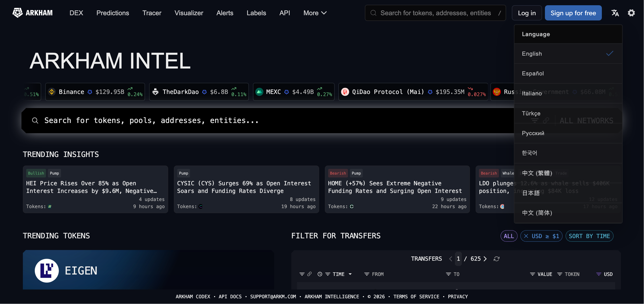Image resolution: width=644 pixels, height=304 pixels.
Task: Click the Binance logo in ticker
Action: point(52,92)
